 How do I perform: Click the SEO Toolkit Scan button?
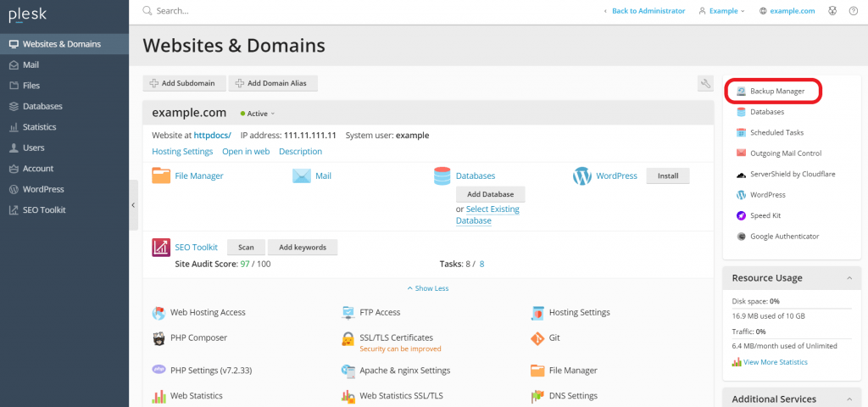[x=247, y=248]
